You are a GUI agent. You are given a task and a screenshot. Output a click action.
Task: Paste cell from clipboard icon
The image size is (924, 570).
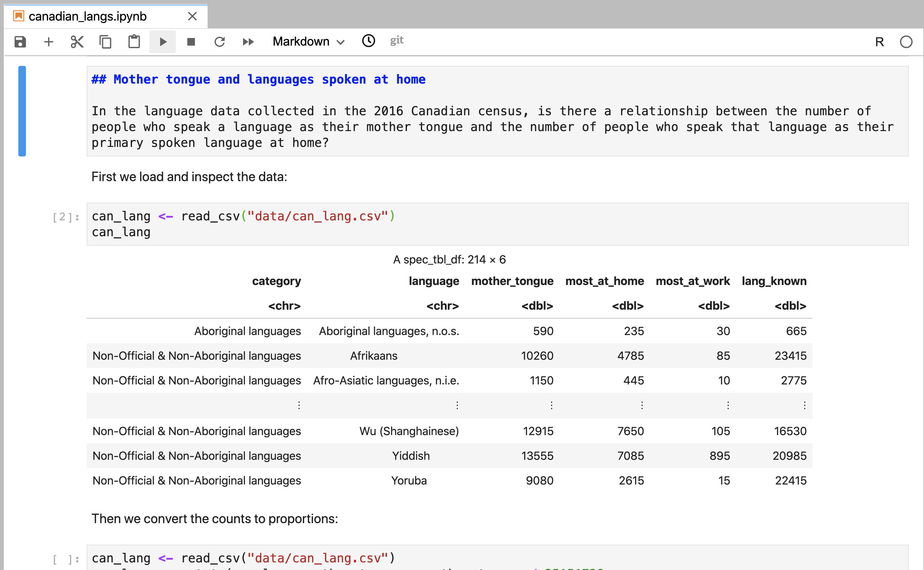pyautogui.click(x=134, y=41)
